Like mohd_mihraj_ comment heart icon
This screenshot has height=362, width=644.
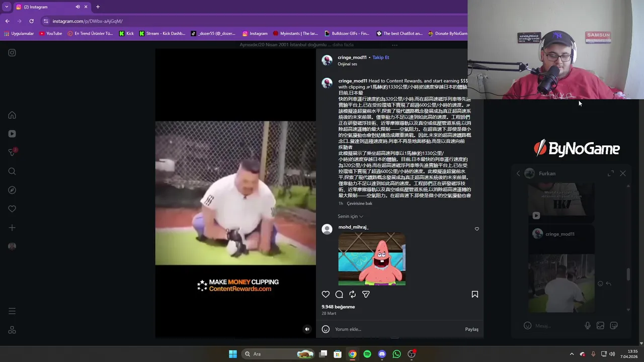(477, 229)
